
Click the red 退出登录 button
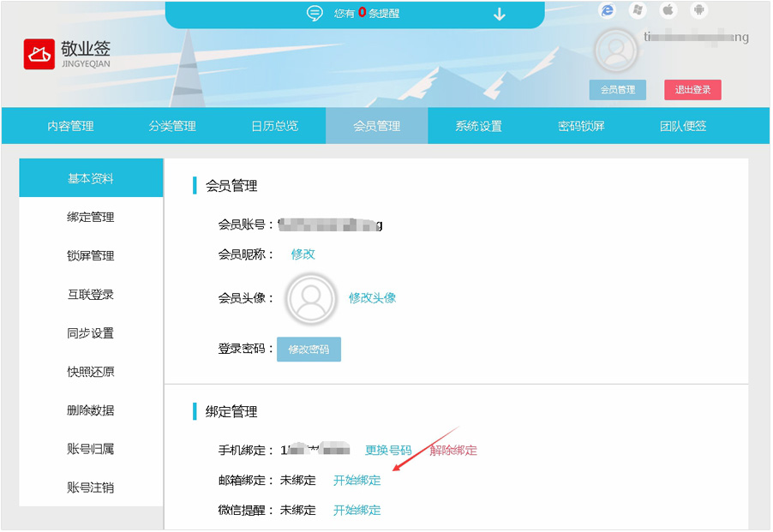click(x=692, y=90)
